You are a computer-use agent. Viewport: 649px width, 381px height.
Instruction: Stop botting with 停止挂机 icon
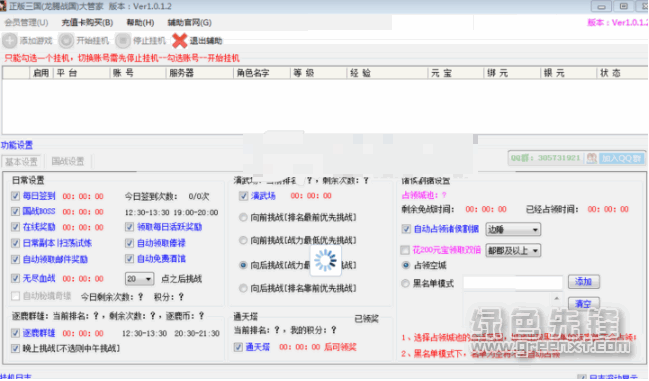click(x=123, y=41)
